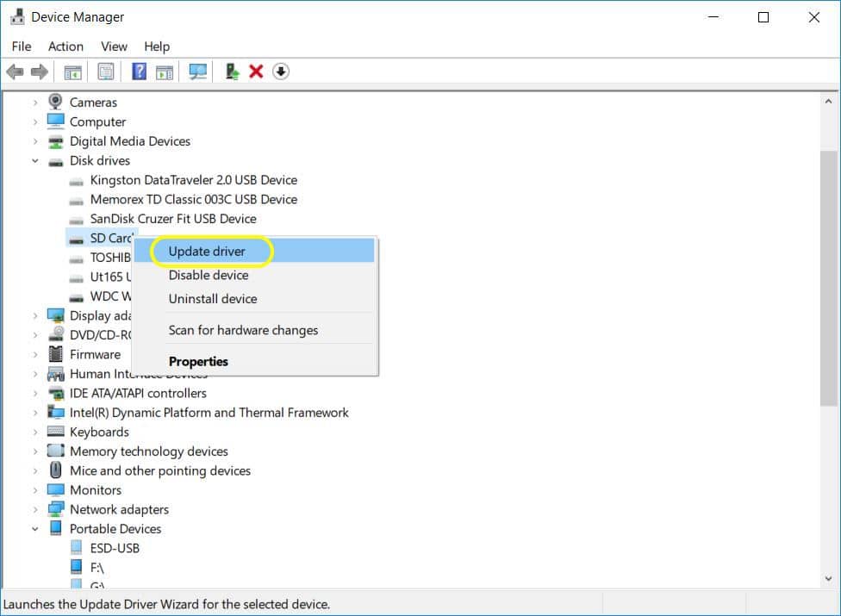841x616 pixels.
Task: Select SanDisk Cruzer Fit USB Device
Action: [173, 219]
